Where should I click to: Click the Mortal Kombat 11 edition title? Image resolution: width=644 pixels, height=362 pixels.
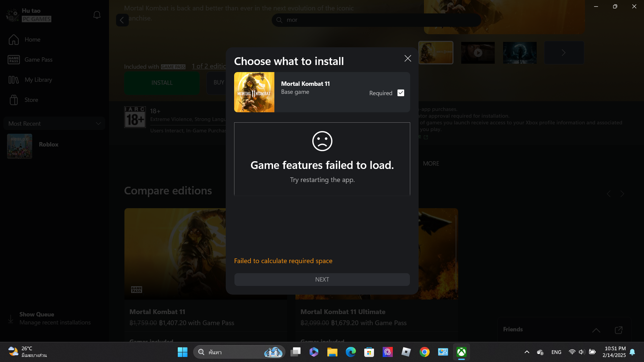157,312
